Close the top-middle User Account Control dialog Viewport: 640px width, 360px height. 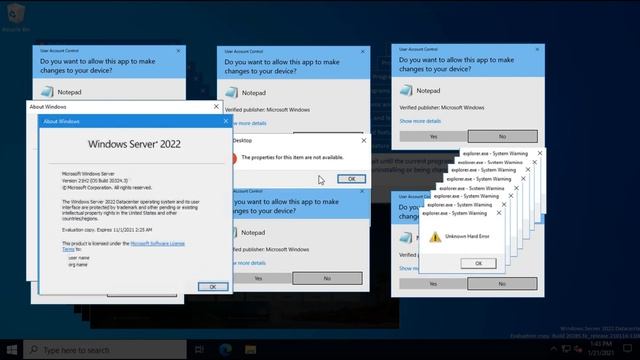tap(362, 51)
